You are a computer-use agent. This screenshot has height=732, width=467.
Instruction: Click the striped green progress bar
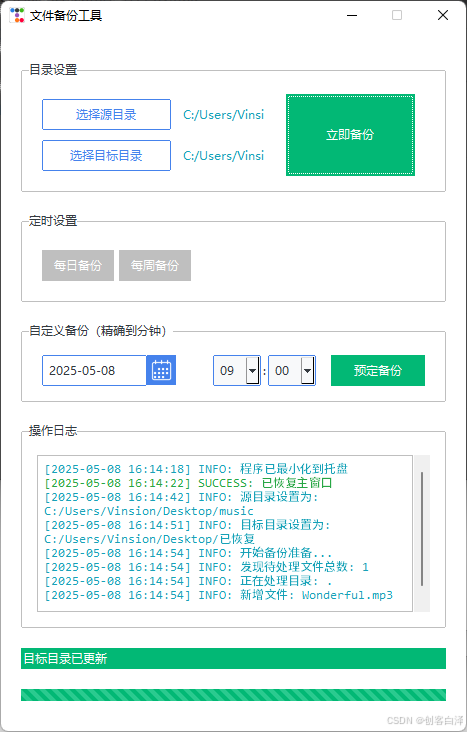click(x=234, y=695)
